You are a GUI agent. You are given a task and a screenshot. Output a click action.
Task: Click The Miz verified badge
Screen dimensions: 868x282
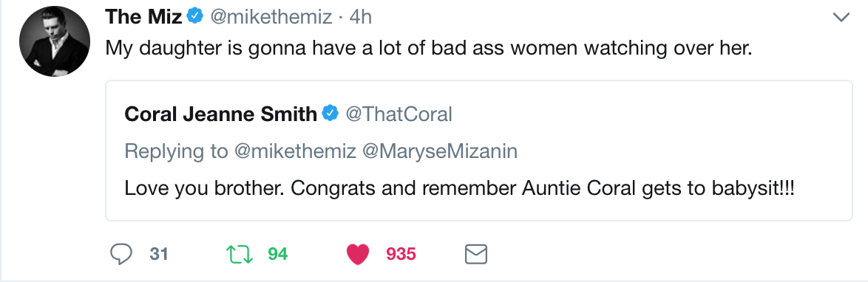[194, 17]
